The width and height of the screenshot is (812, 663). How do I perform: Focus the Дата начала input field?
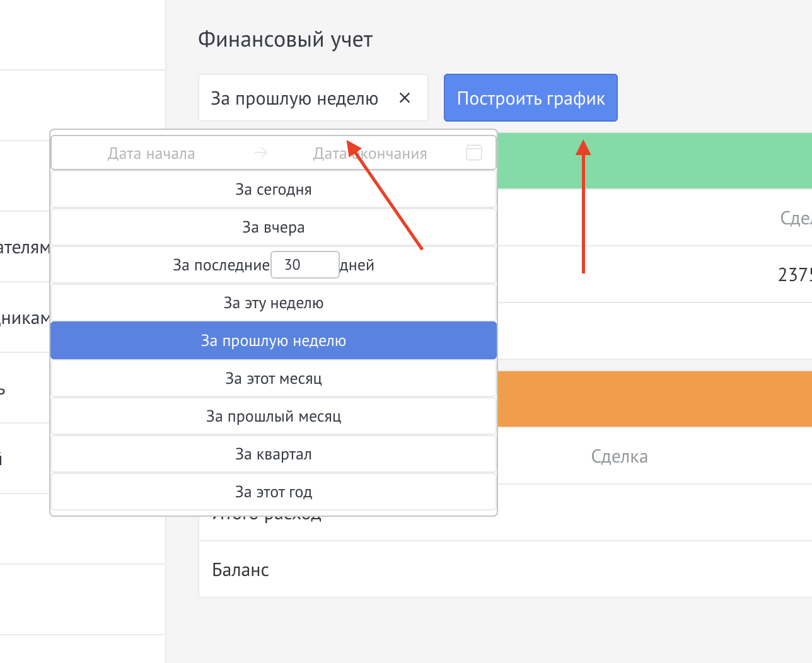tap(151, 153)
